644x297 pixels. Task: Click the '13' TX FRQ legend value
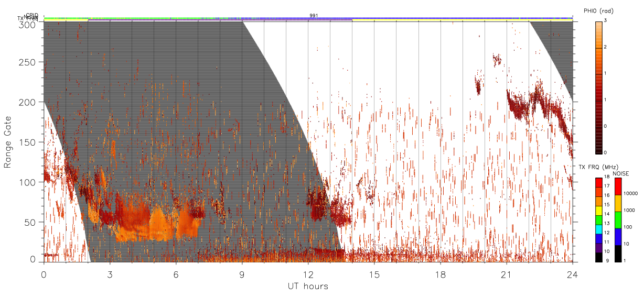pyautogui.click(x=607, y=223)
